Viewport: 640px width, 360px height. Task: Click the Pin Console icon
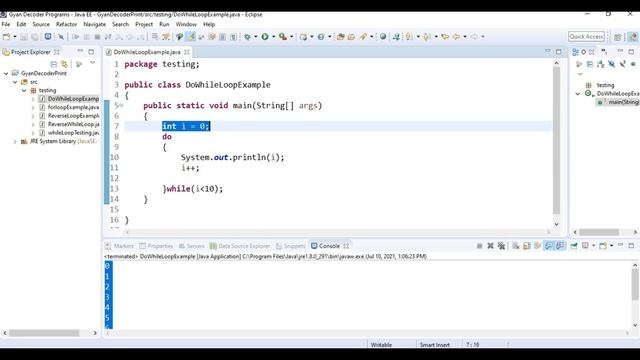tap(574, 246)
